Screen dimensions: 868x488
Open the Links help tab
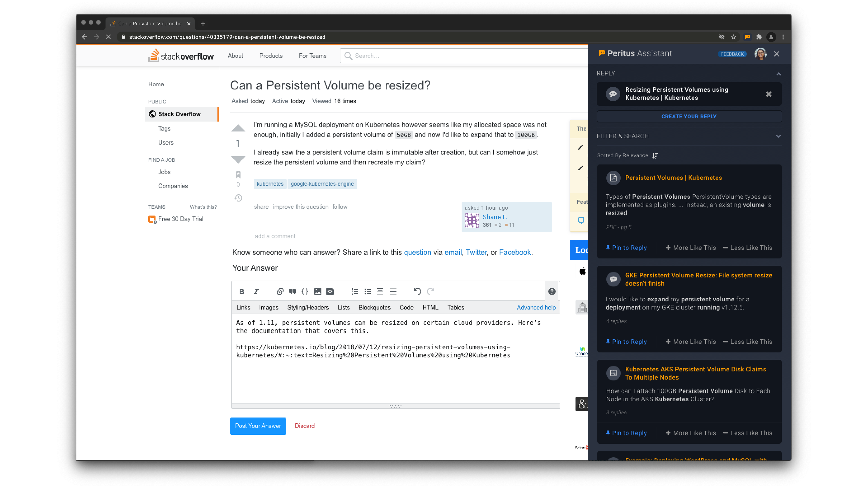pos(243,307)
